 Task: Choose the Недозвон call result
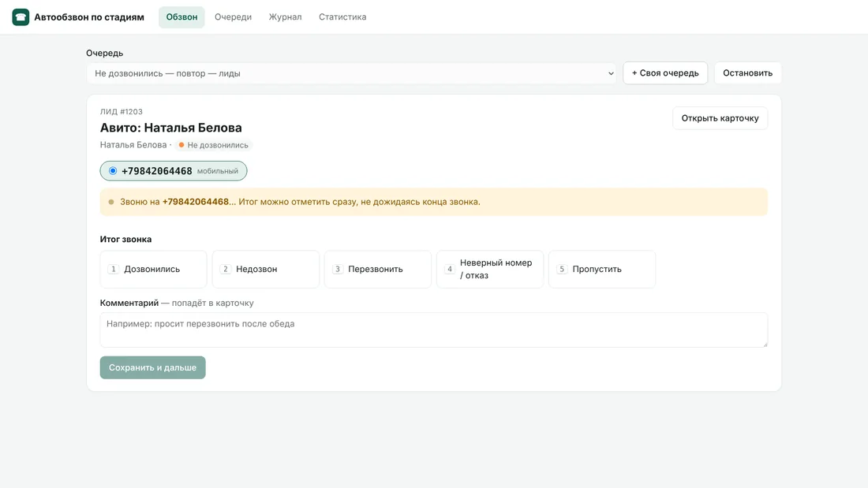[266, 270]
